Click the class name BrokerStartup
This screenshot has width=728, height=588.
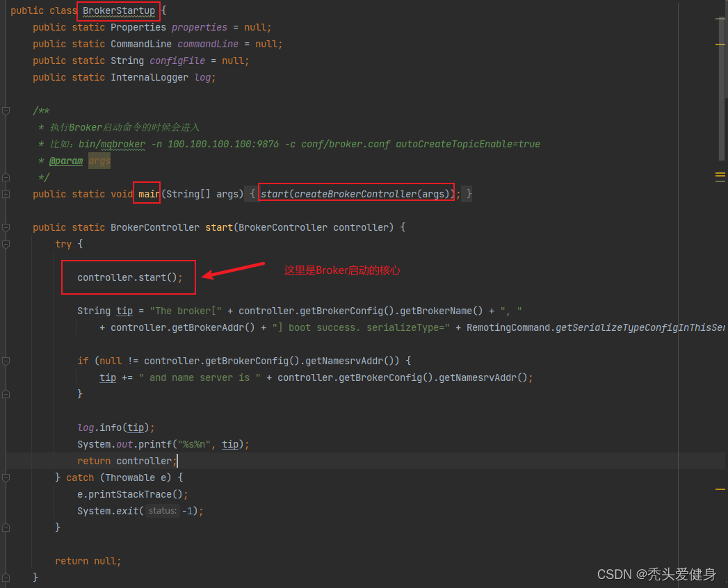pyautogui.click(x=119, y=10)
